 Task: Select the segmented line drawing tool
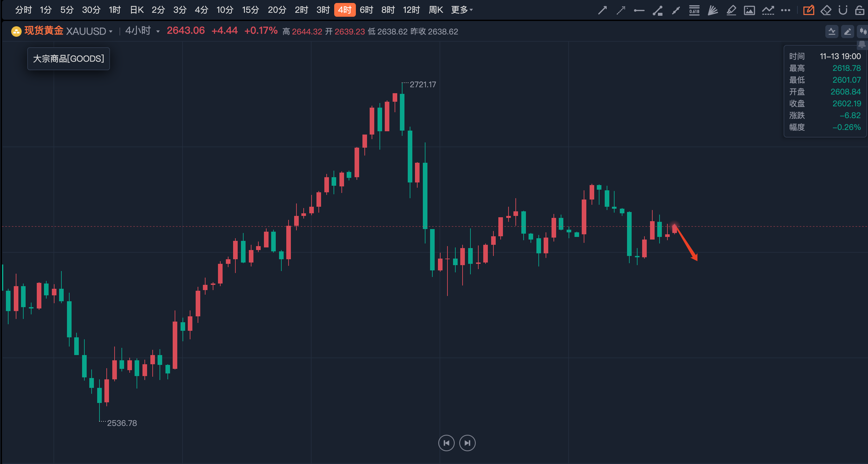pos(676,11)
